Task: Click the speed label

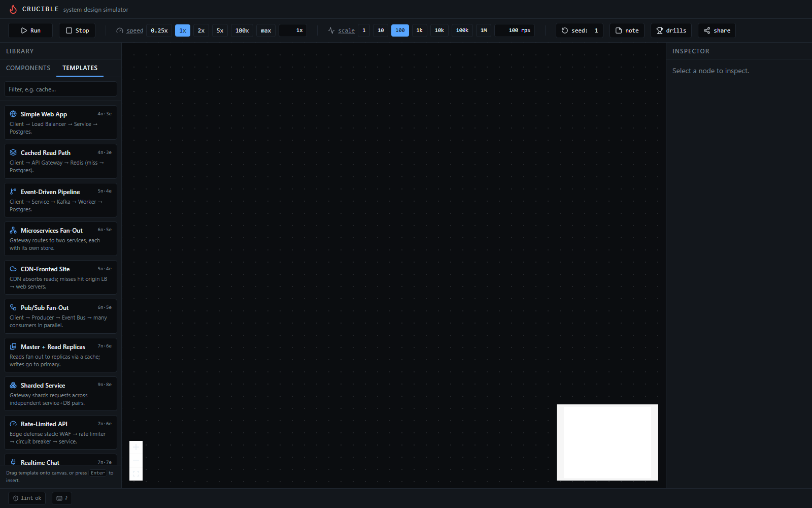Action: (134, 30)
